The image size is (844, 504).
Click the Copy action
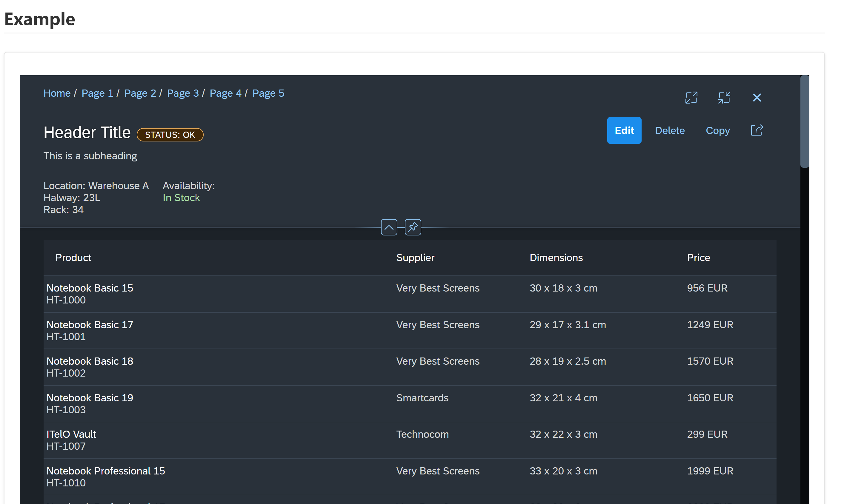[718, 130]
